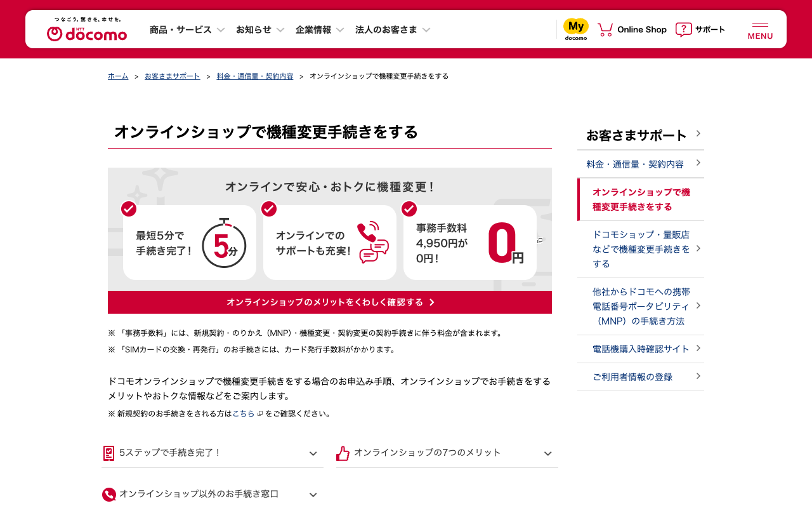Click the ホーム breadcrumb link
This screenshot has width=812, height=508.
pos(118,76)
